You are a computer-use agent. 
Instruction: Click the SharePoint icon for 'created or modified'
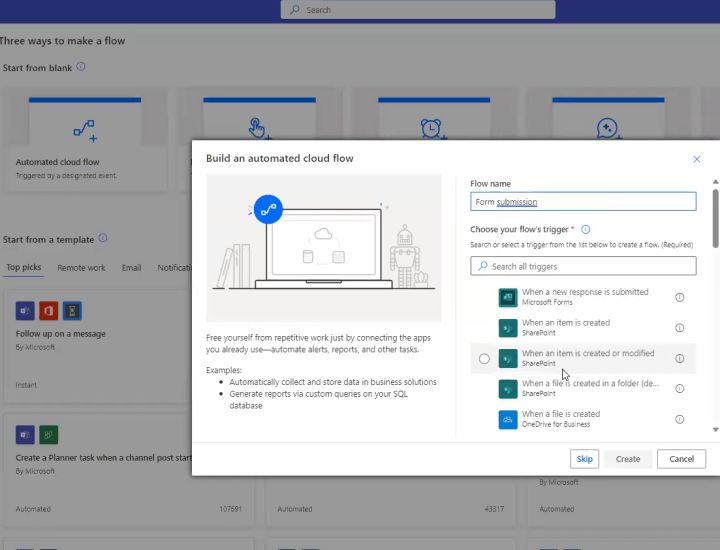coord(508,359)
